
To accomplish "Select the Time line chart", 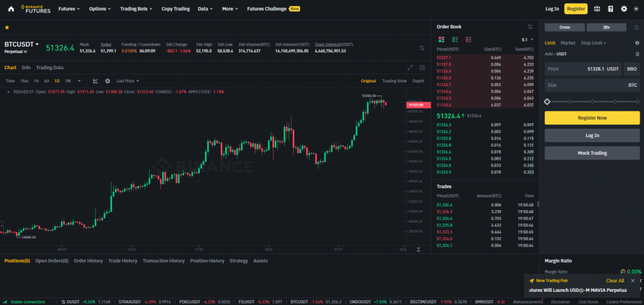I will tap(10, 81).
